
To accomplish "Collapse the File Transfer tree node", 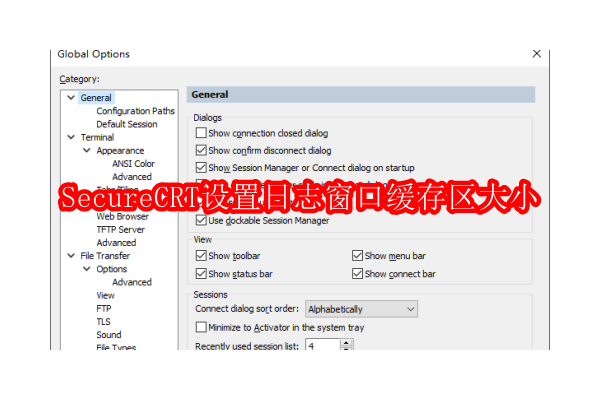I will click(x=71, y=256).
